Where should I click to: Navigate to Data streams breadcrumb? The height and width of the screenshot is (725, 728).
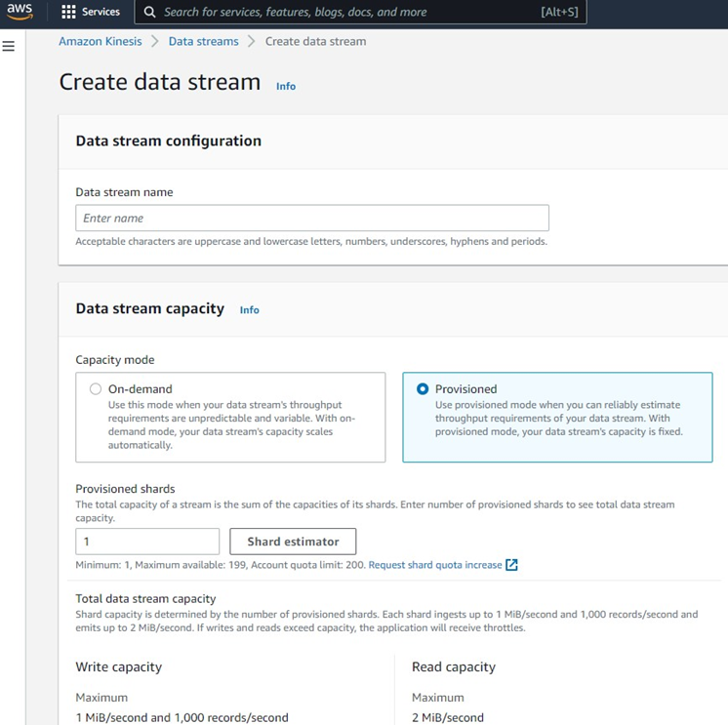(203, 41)
